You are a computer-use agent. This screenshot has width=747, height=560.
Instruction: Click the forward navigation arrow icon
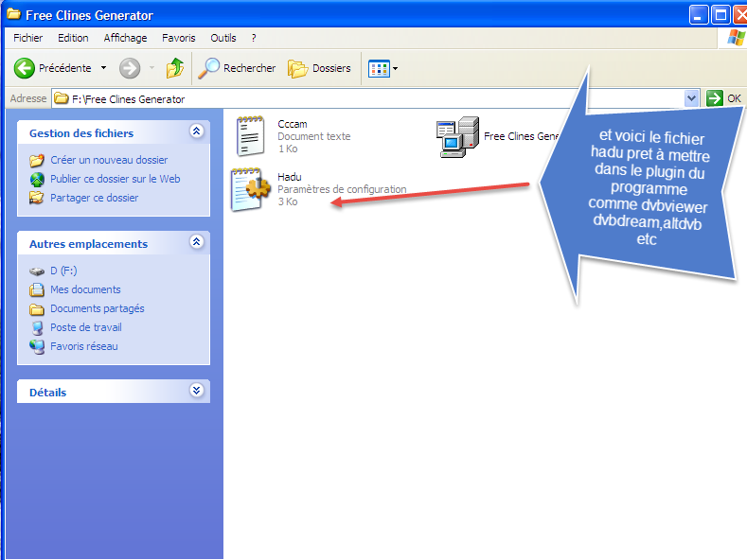[x=130, y=68]
